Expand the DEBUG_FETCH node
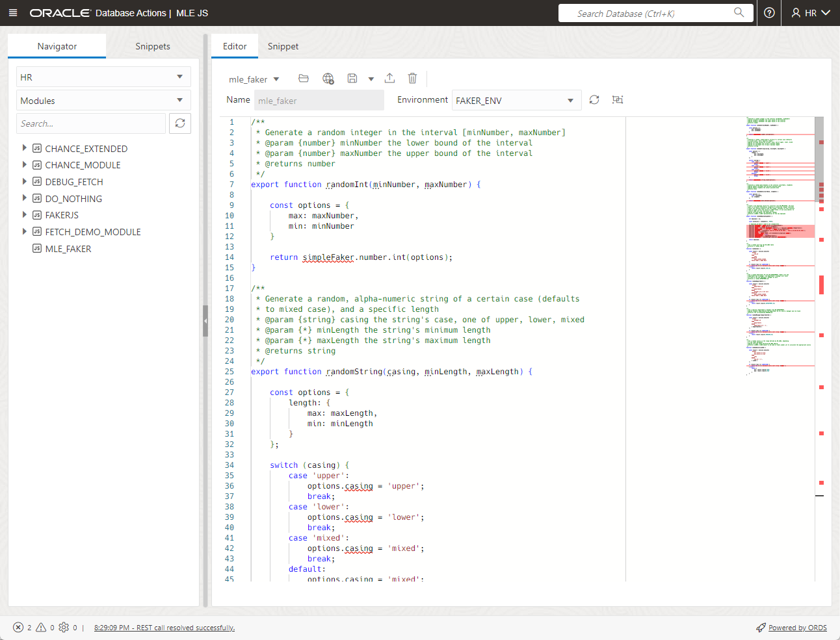840x640 pixels. click(25, 181)
